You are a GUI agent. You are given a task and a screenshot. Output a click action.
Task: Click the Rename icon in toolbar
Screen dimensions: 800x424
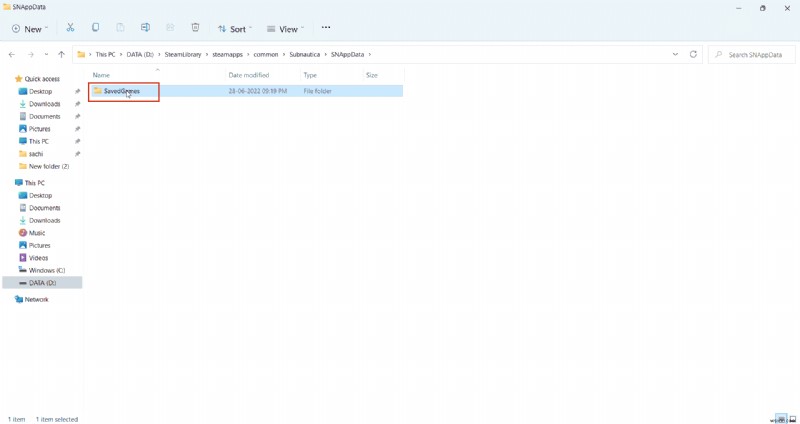point(145,28)
